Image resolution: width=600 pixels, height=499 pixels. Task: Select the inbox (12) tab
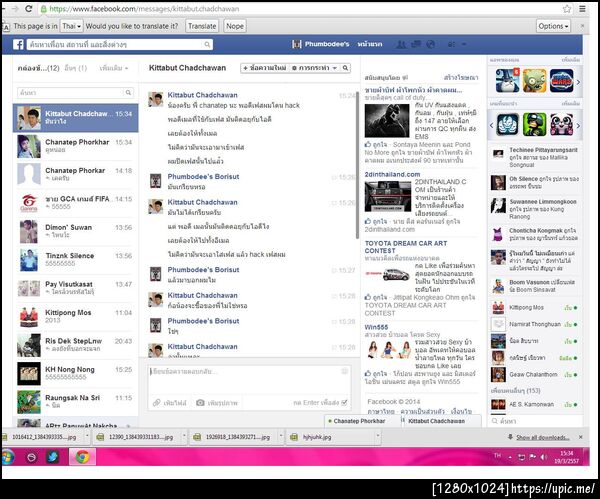click(38, 68)
